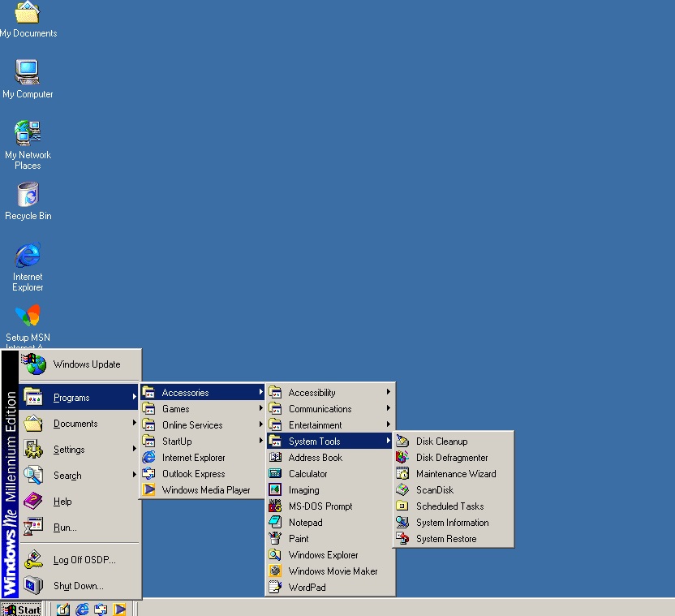This screenshot has width=675, height=616.
Task: Click the Show Desktop quick launch icon
Action: coord(63,610)
